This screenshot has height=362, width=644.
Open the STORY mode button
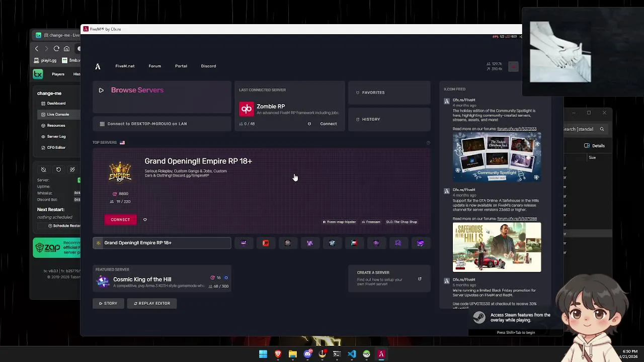click(108, 303)
